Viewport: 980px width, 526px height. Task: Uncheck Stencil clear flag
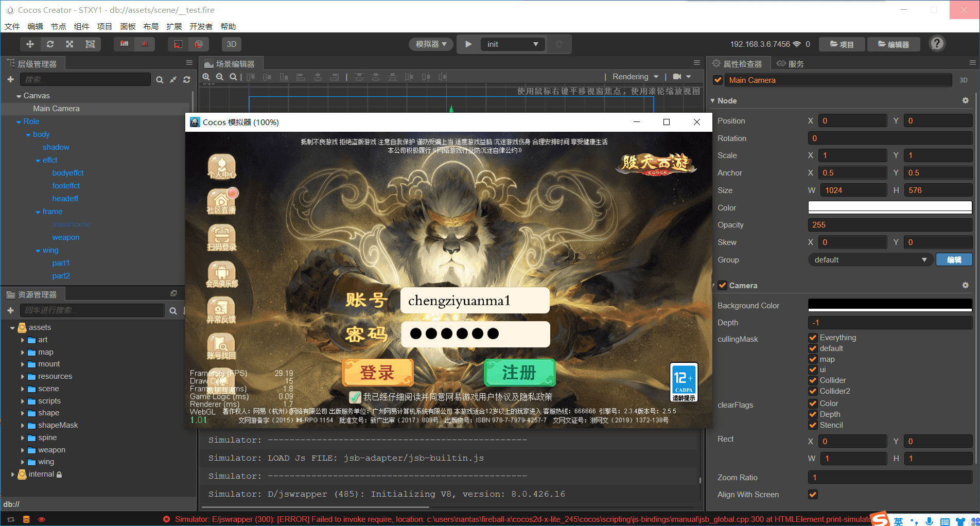[813, 425]
